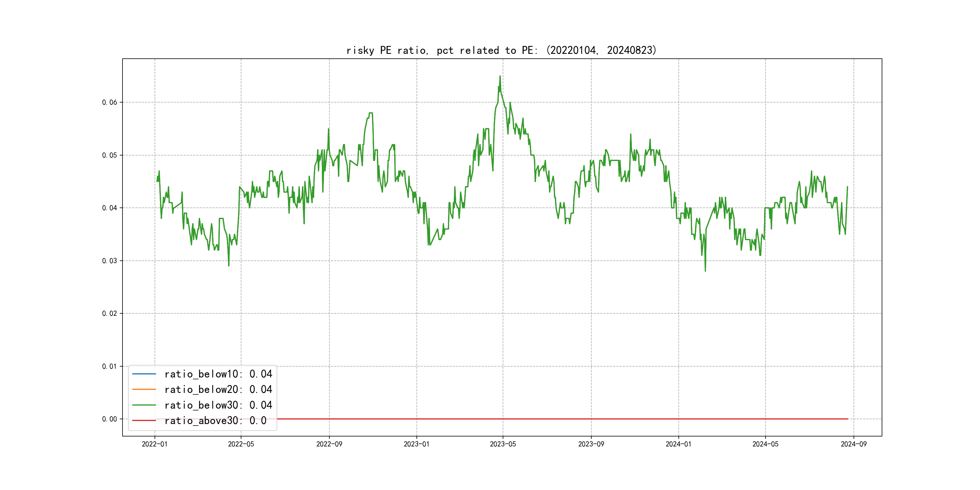
Task: Click the 2022-01 x-axis label
Action: (155, 444)
